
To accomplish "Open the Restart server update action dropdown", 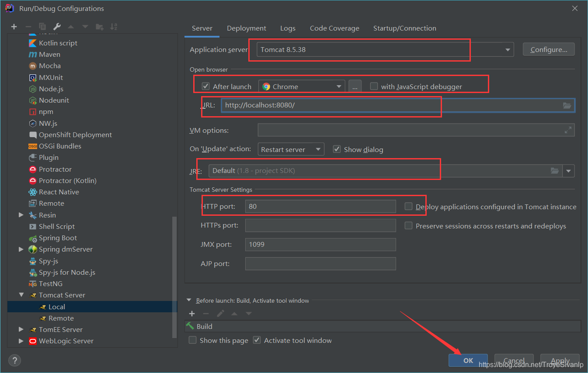I will (291, 149).
